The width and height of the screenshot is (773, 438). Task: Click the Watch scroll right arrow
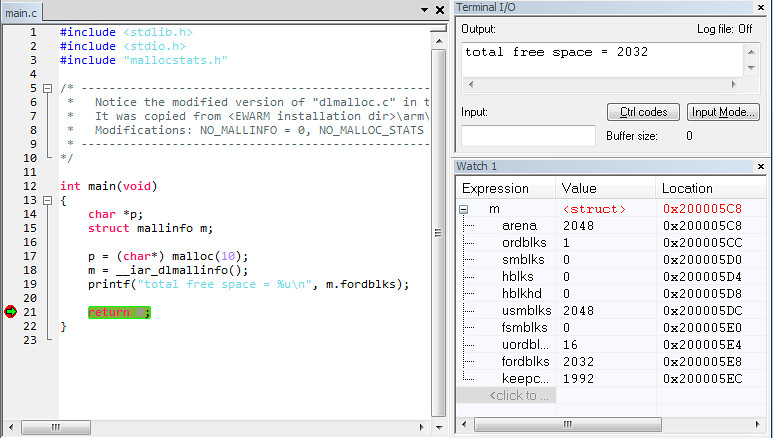point(758,424)
